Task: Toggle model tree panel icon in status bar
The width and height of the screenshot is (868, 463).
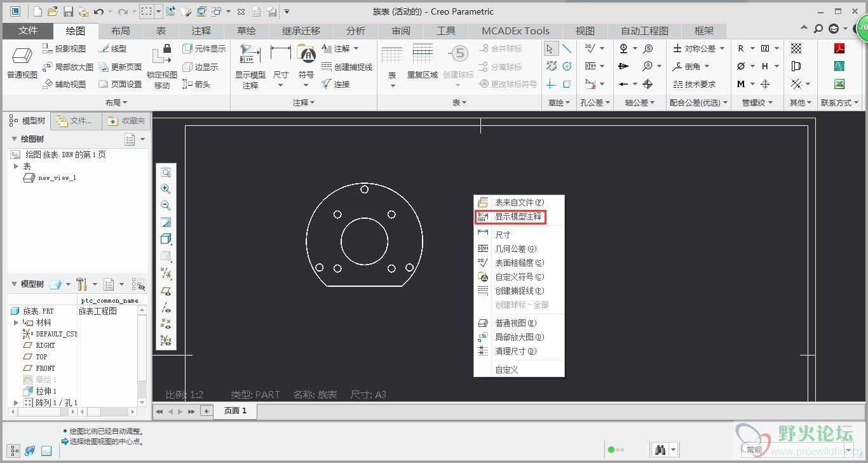Action: pos(15,450)
